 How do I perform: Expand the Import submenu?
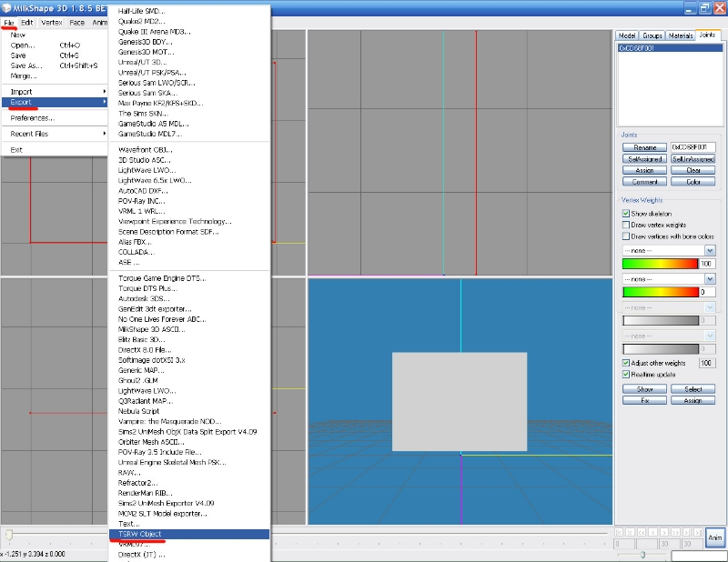click(x=55, y=92)
